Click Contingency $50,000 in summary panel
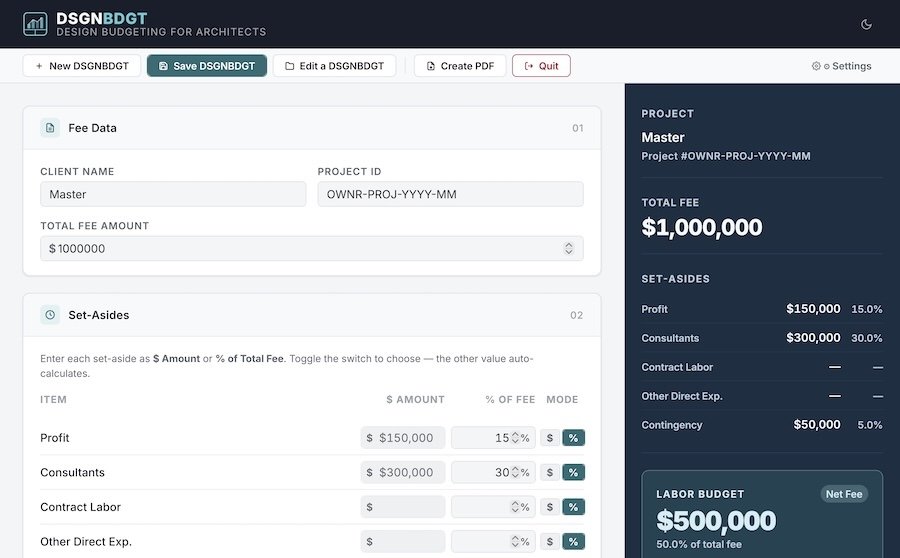 (817, 424)
